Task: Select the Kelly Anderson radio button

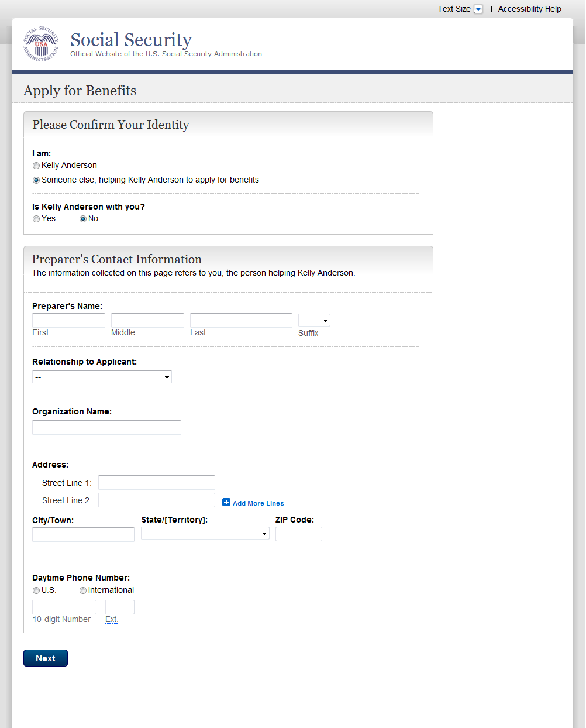Action: [x=36, y=166]
